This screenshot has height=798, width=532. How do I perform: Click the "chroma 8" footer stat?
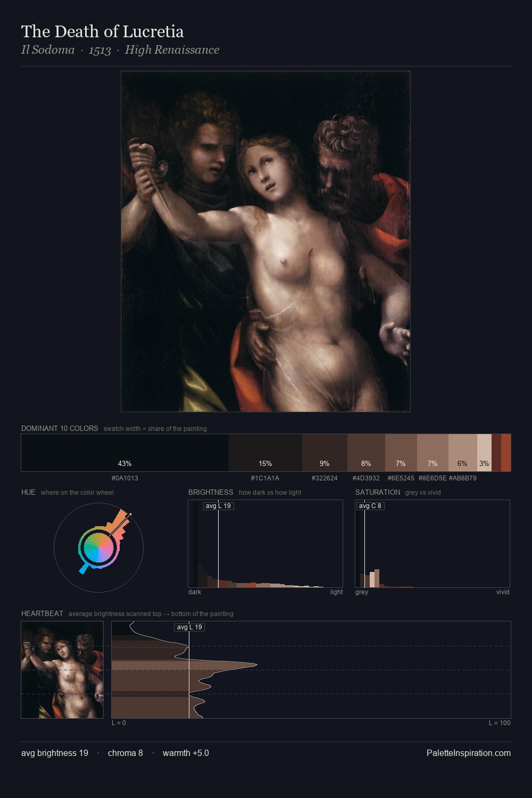coord(126,753)
